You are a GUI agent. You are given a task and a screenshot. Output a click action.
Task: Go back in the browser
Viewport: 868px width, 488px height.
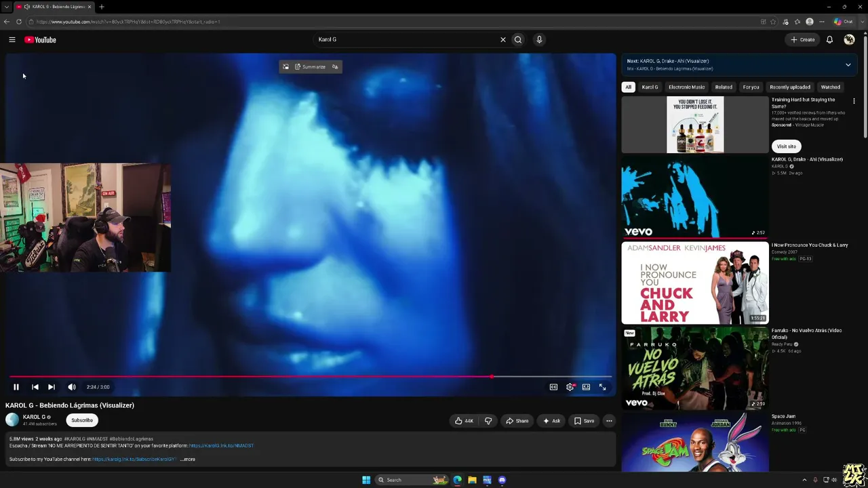pos(7,22)
